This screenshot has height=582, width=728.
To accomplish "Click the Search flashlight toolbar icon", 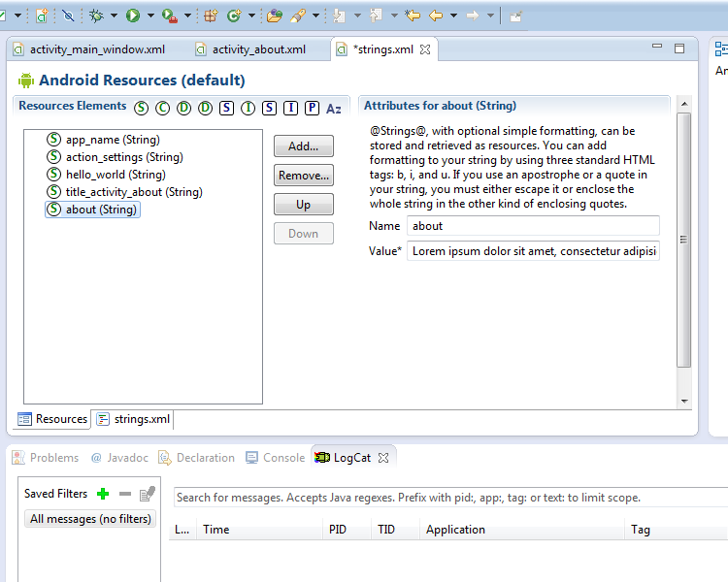I will pyautogui.click(x=298, y=16).
